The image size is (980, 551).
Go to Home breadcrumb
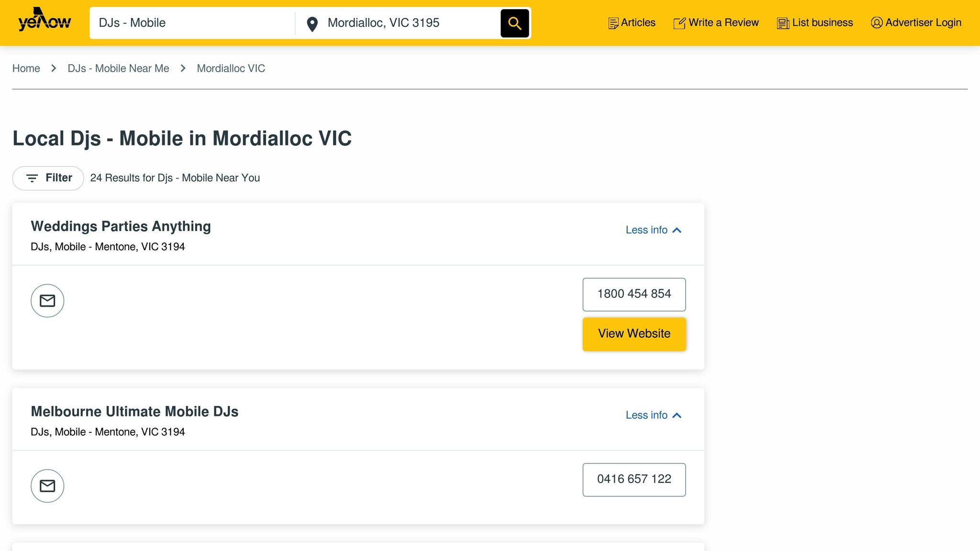(26, 68)
